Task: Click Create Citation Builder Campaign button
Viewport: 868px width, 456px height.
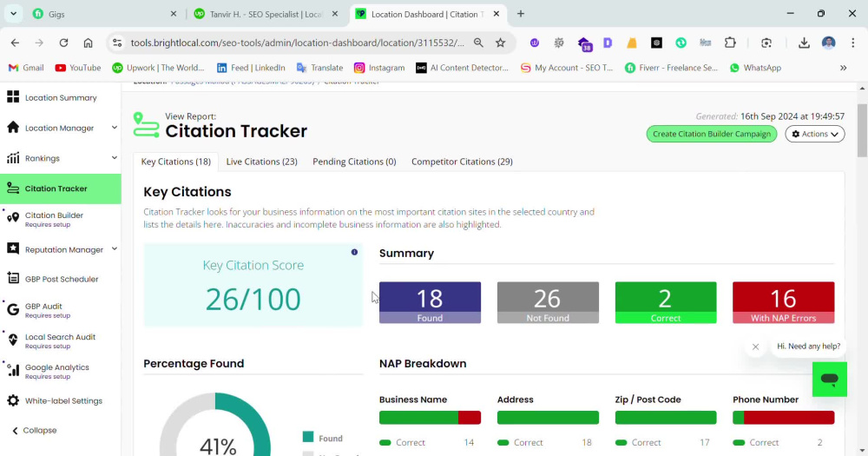Action: (x=712, y=134)
